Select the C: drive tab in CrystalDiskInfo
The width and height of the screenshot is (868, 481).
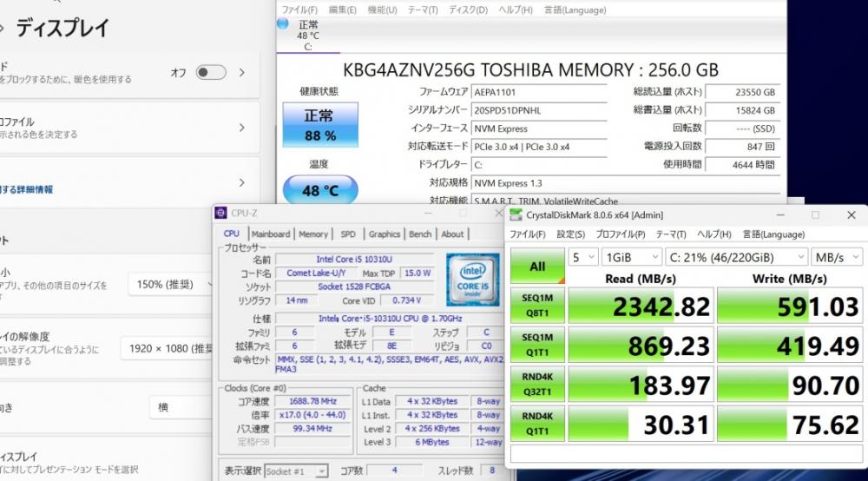308,36
